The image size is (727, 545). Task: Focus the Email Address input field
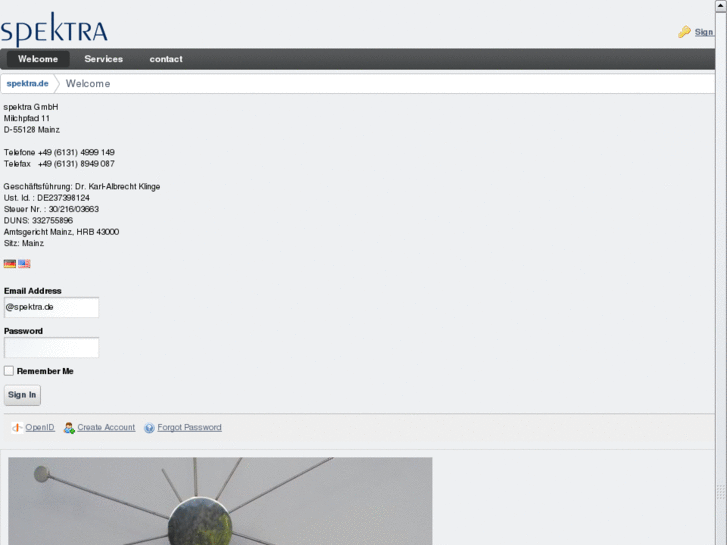(x=51, y=308)
